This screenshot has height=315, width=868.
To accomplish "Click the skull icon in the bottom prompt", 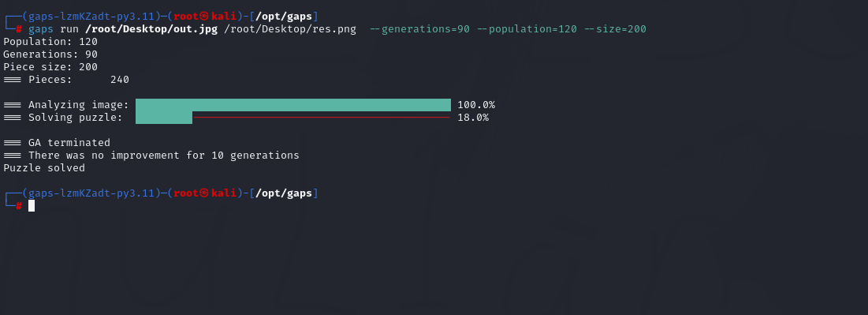I will [x=204, y=193].
